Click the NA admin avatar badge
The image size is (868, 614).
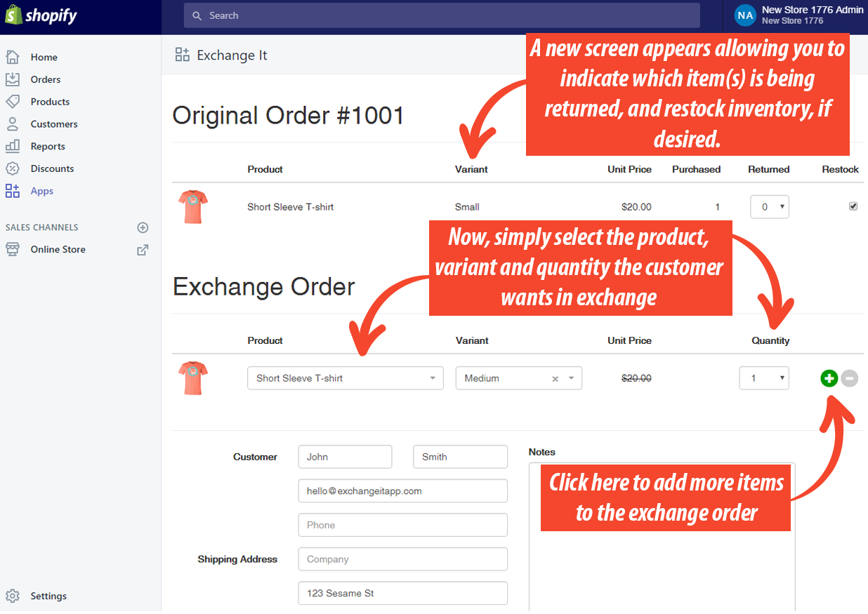coord(745,15)
